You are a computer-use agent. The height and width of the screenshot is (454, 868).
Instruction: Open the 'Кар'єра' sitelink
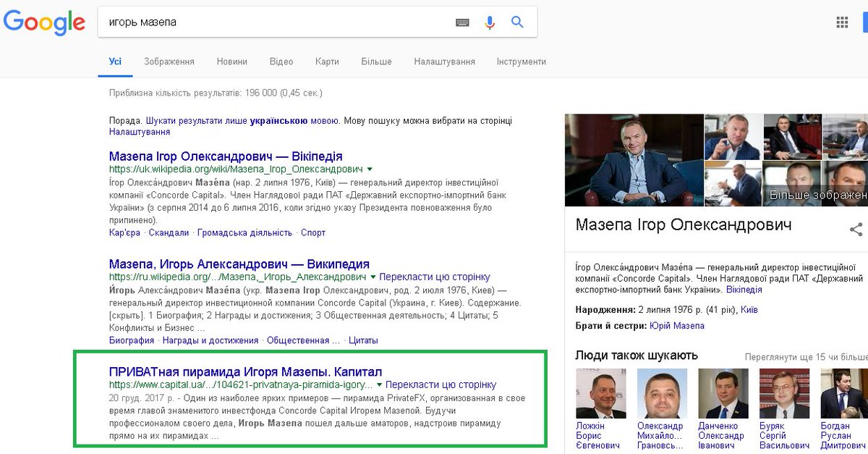(124, 232)
